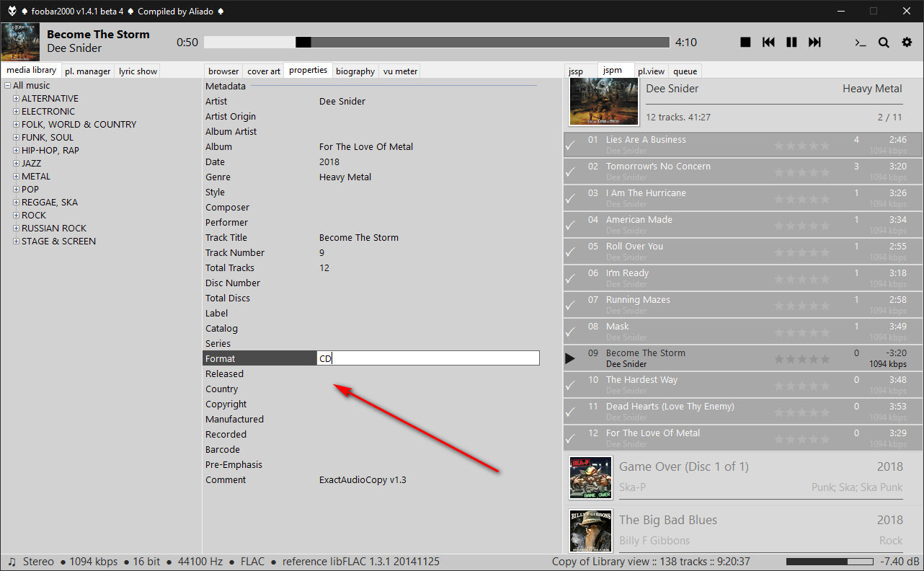Expand the METAL genre node
The width and height of the screenshot is (924, 571).
point(16,177)
